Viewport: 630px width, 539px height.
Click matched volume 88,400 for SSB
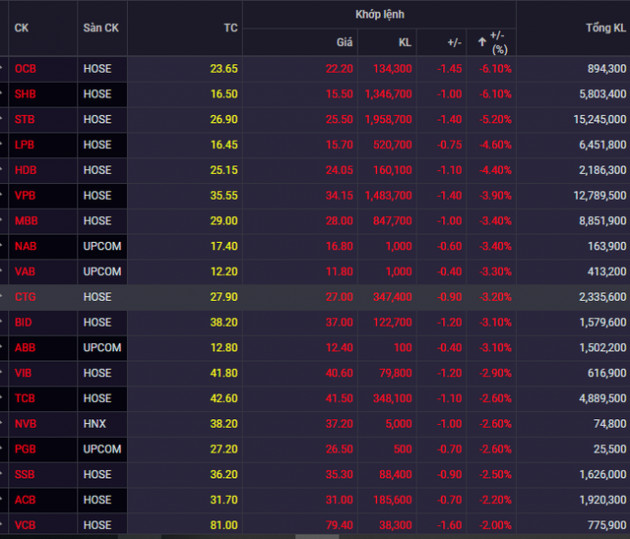395,474
